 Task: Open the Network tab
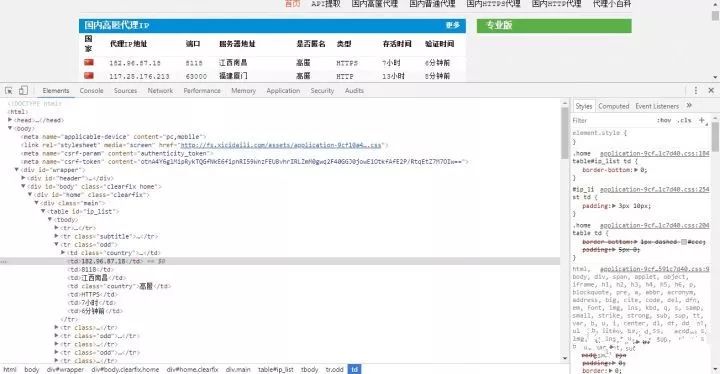click(160, 91)
